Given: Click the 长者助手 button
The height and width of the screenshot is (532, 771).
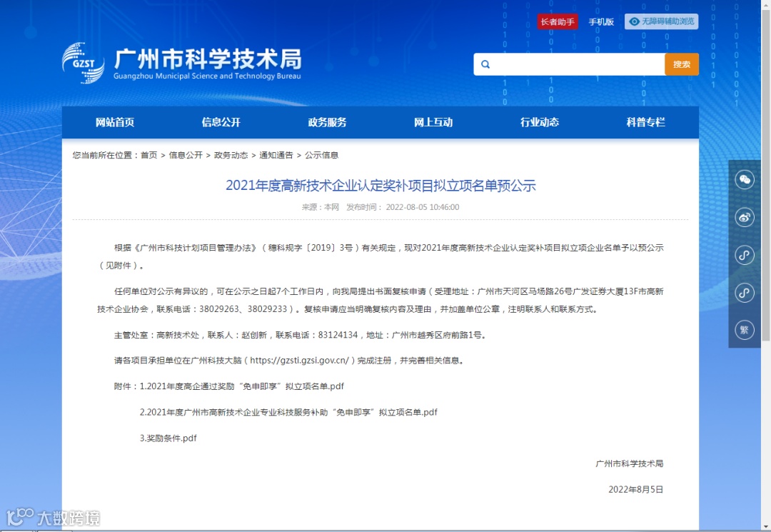Looking at the screenshot, I should (x=558, y=21).
